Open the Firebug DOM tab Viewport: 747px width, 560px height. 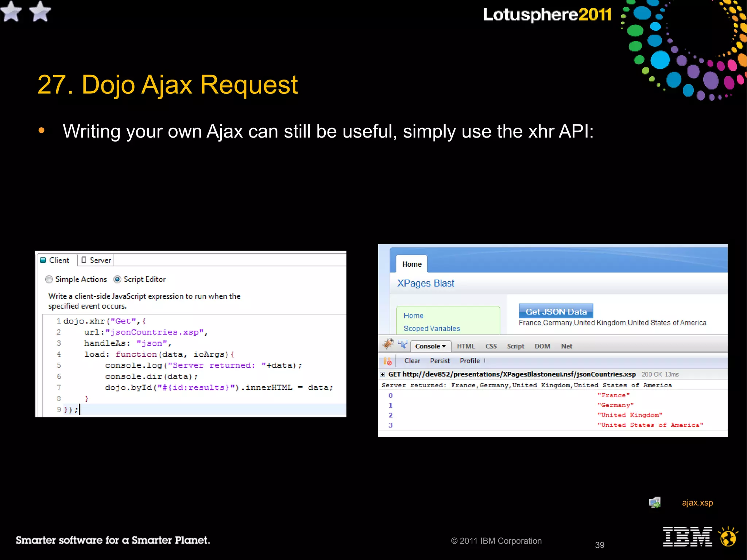542,346
